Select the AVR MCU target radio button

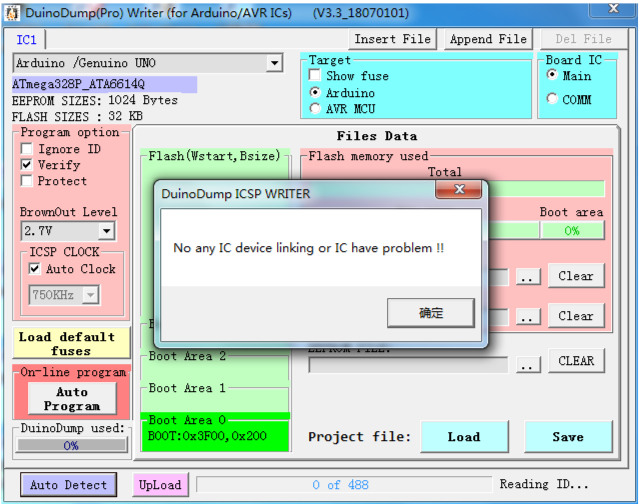click(315, 109)
